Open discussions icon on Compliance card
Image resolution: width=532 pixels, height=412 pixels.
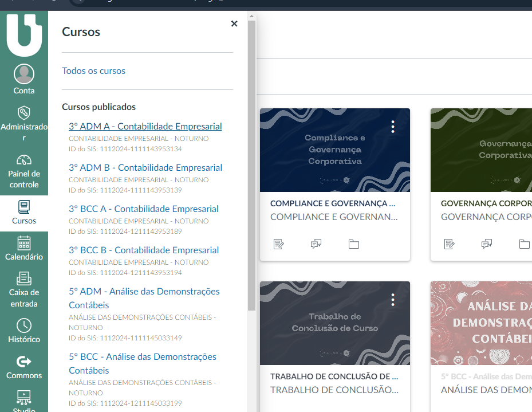(x=316, y=244)
